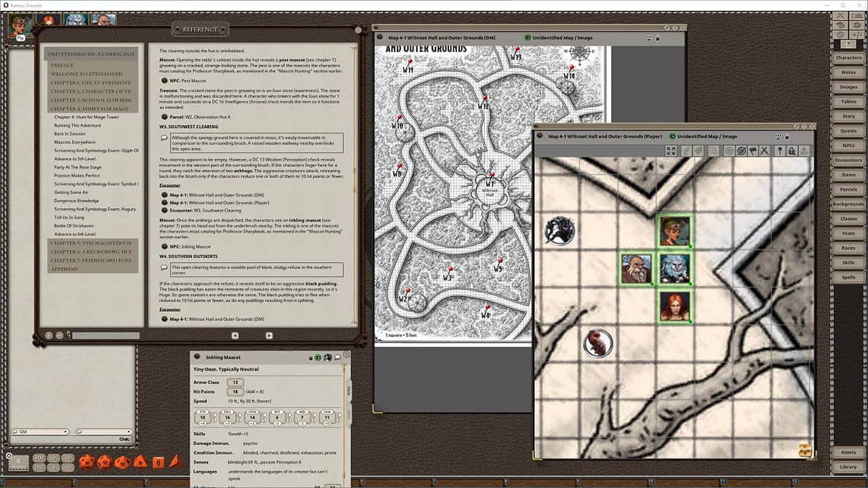Screen dimensions: 868x488
Task: Select the target pointer tool on the player map
Action: [729, 150]
